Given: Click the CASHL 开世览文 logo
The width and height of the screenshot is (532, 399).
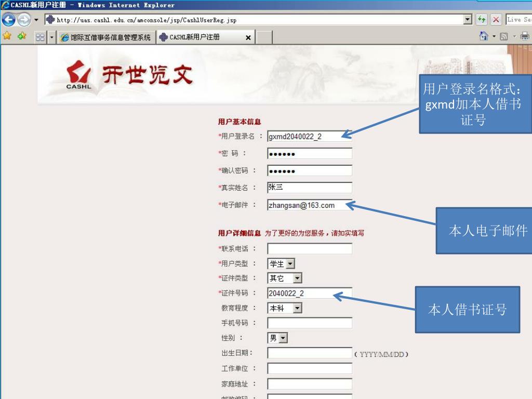Looking at the screenshot, I should point(129,75).
